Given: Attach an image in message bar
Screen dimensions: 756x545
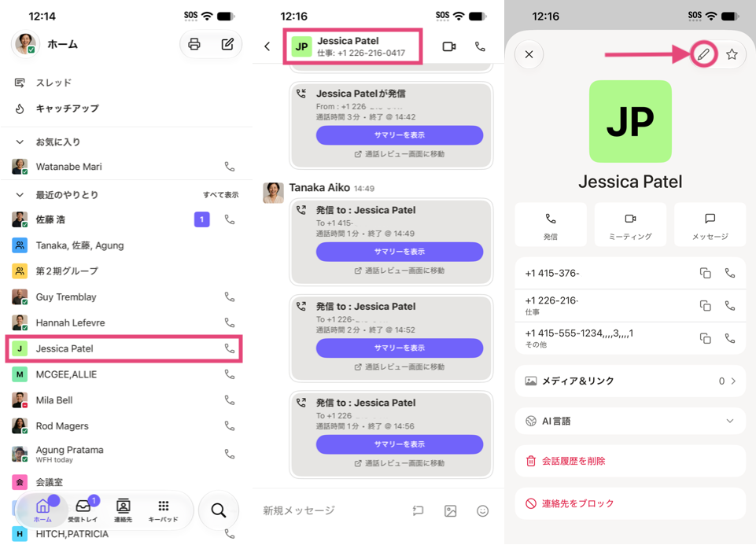Looking at the screenshot, I should [x=450, y=510].
